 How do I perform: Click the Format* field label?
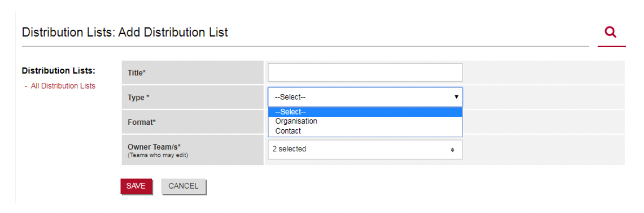click(142, 122)
